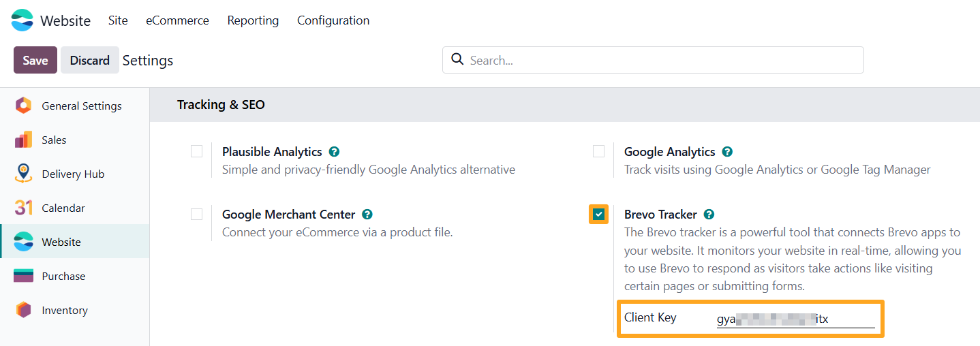Click the Discard button
980x346 pixels.
90,60
